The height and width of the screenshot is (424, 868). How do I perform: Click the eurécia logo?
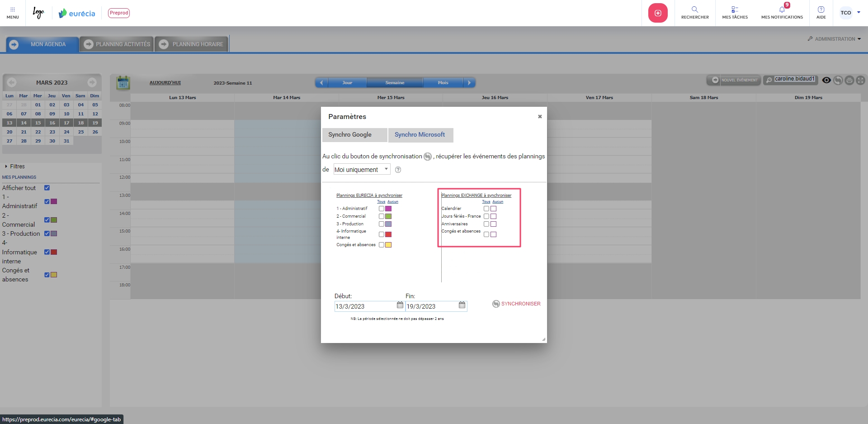(77, 13)
